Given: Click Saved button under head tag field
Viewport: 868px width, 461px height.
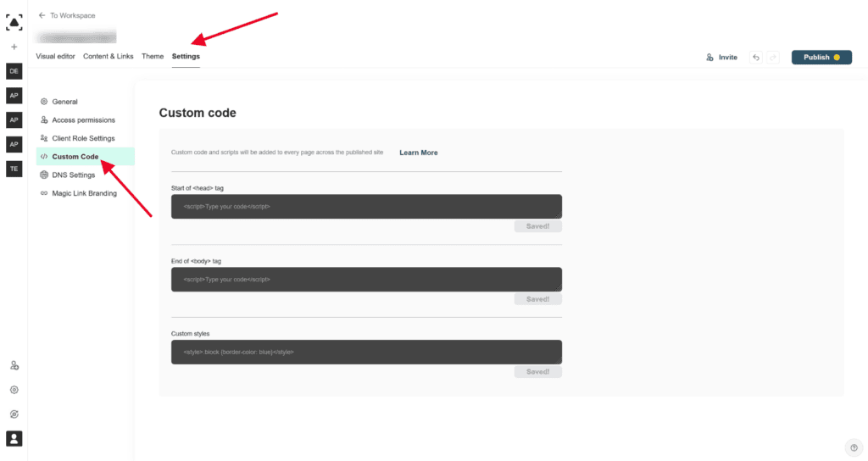Looking at the screenshot, I should [x=538, y=226].
